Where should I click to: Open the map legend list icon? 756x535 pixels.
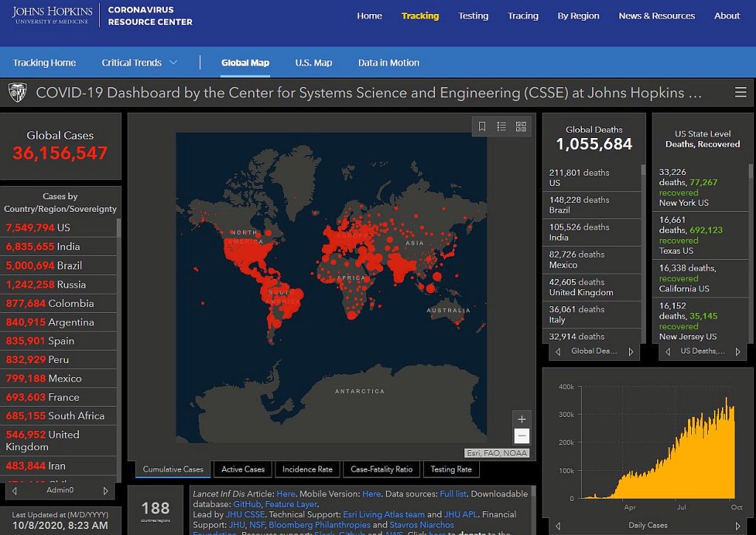point(501,126)
